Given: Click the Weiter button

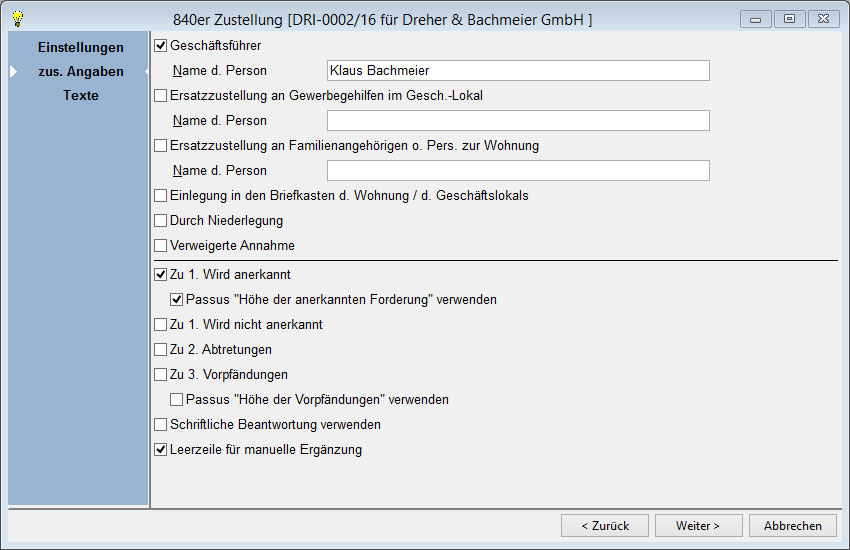Looking at the screenshot, I should [x=698, y=525].
